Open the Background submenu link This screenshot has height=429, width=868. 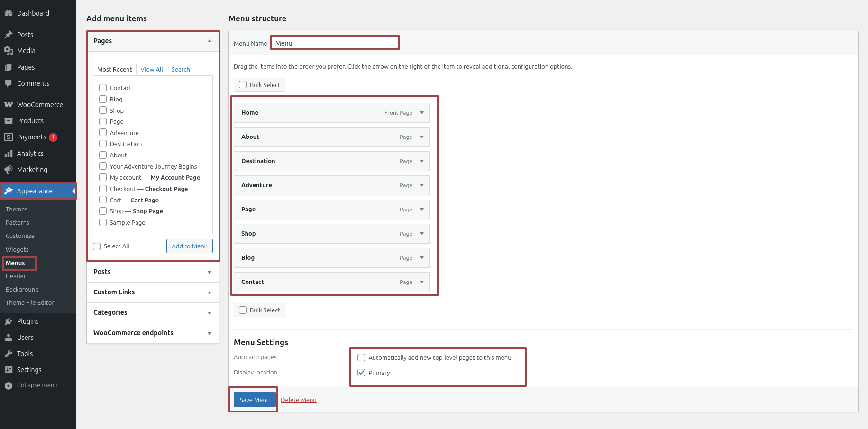(22, 290)
